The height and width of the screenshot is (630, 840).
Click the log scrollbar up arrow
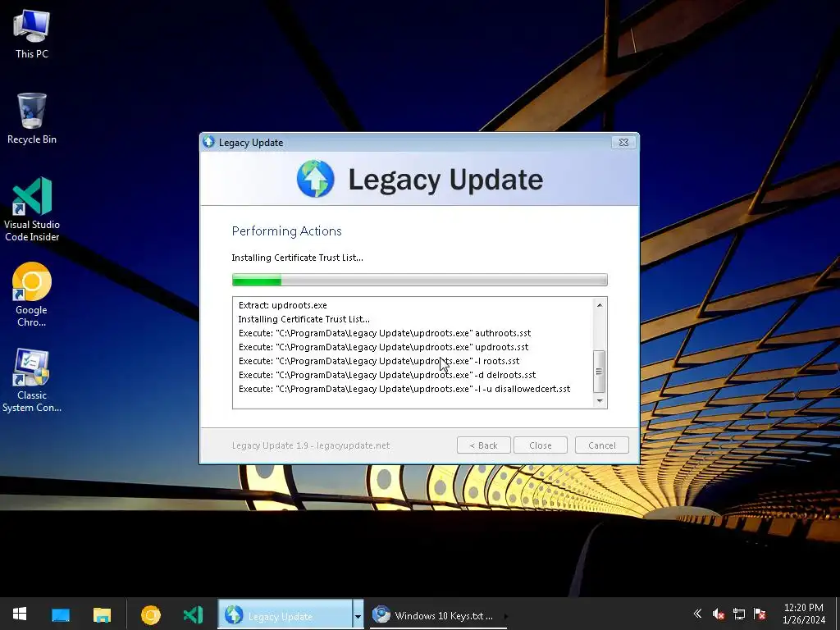tap(600, 305)
